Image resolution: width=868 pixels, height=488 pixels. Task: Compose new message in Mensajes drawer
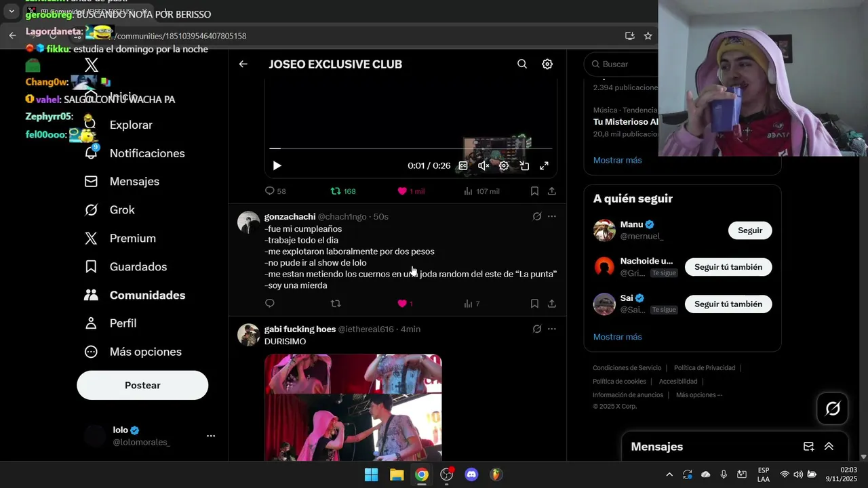(x=808, y=447)
